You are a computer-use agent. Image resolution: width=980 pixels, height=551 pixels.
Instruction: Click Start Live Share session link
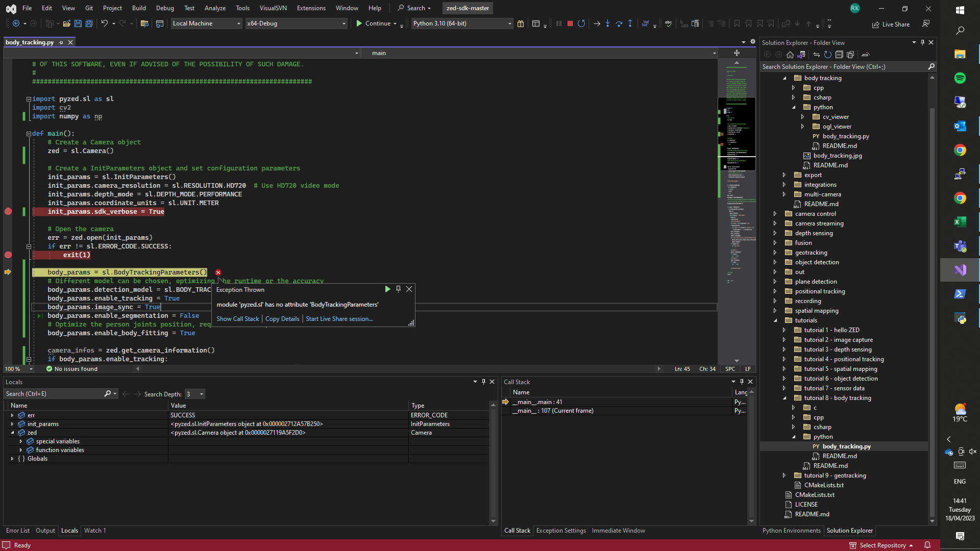tap(339, 318)
